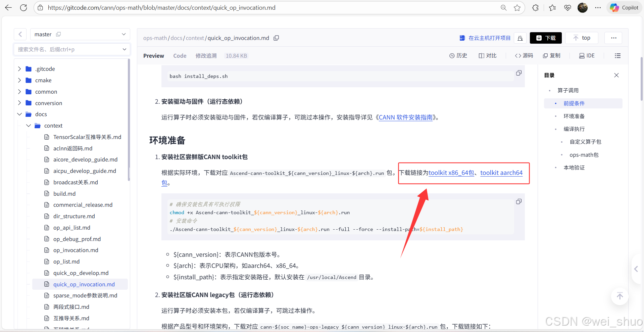This screenshot has height=332, width=644.
Task: Click the 搜索文件名 search input field
Action: pos(67,49)
